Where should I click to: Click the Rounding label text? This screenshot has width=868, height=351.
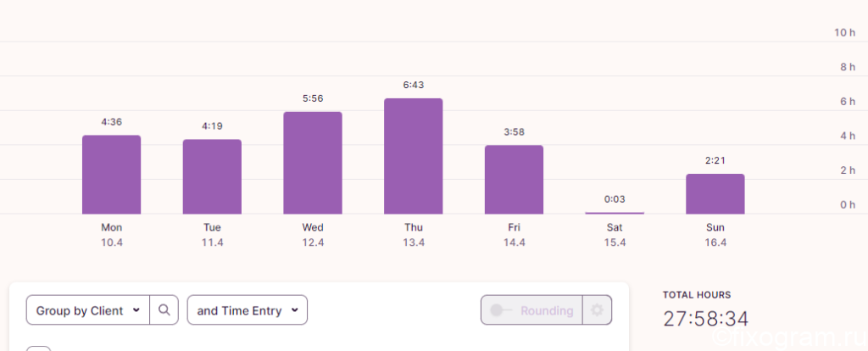547,310
